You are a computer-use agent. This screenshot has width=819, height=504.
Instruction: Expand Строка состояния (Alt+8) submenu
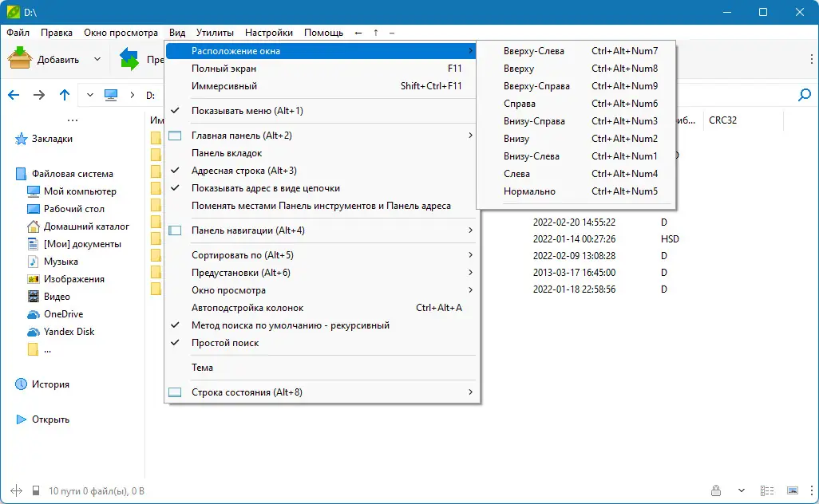[321, 392]
